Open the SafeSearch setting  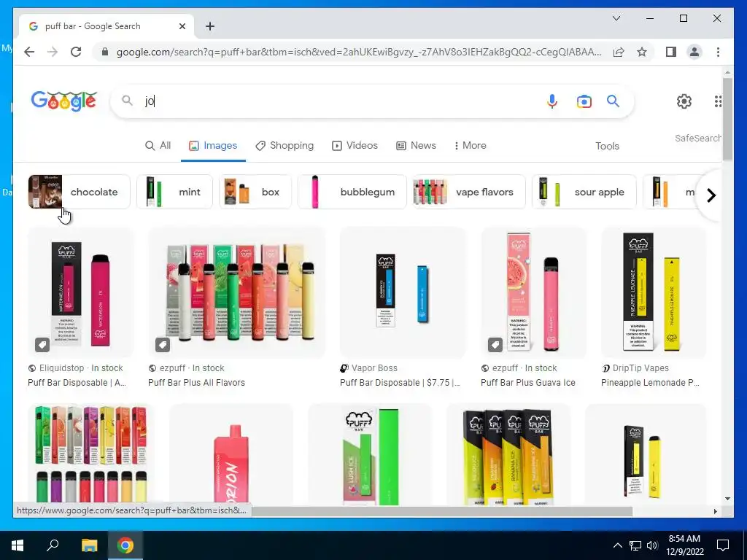click(697, 138)
